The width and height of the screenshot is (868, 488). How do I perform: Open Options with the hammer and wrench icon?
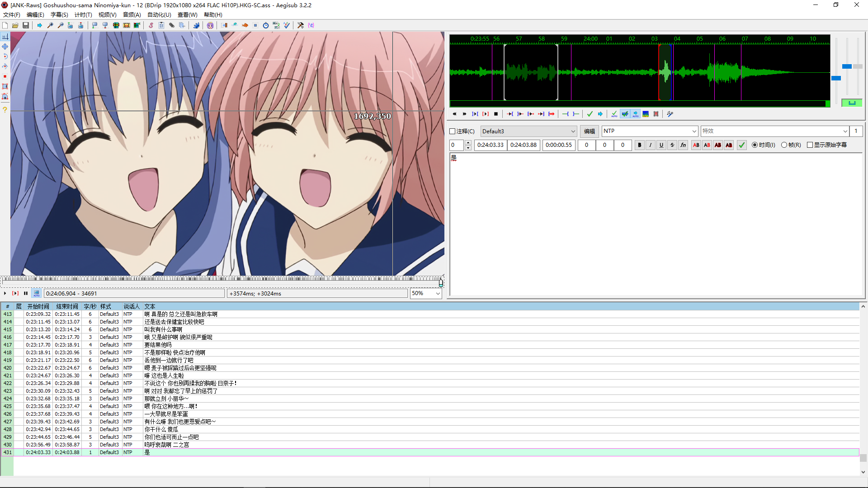click(x=301, y=25)
